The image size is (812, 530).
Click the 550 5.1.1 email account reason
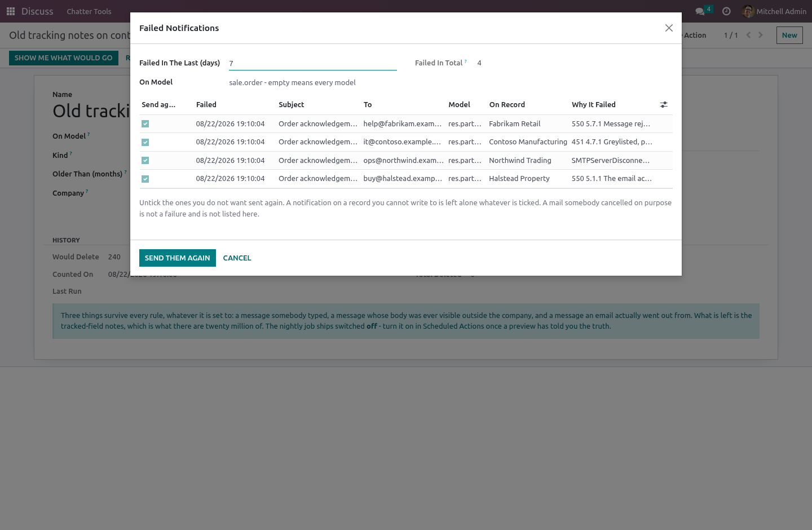(x=612, y=179)
